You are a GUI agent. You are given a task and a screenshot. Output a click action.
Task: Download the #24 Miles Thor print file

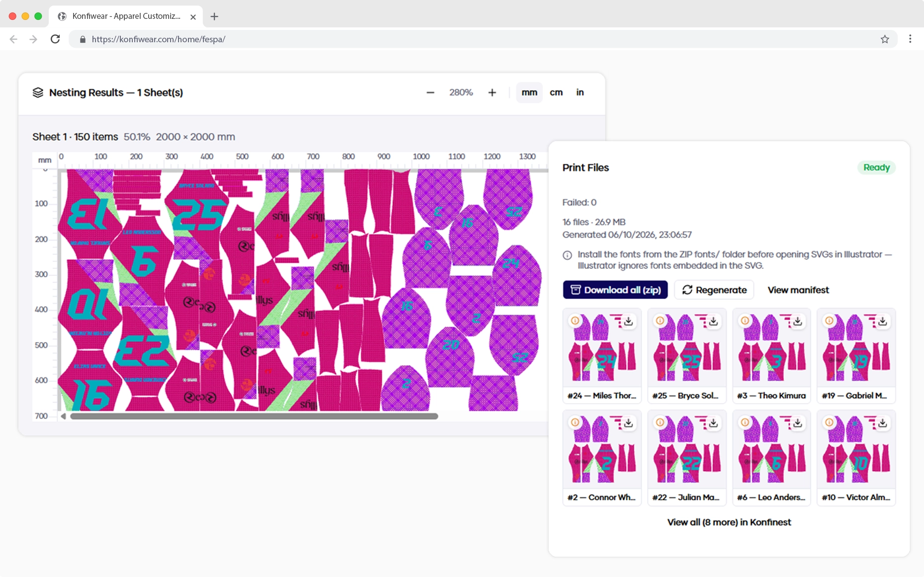click(629, 322)
